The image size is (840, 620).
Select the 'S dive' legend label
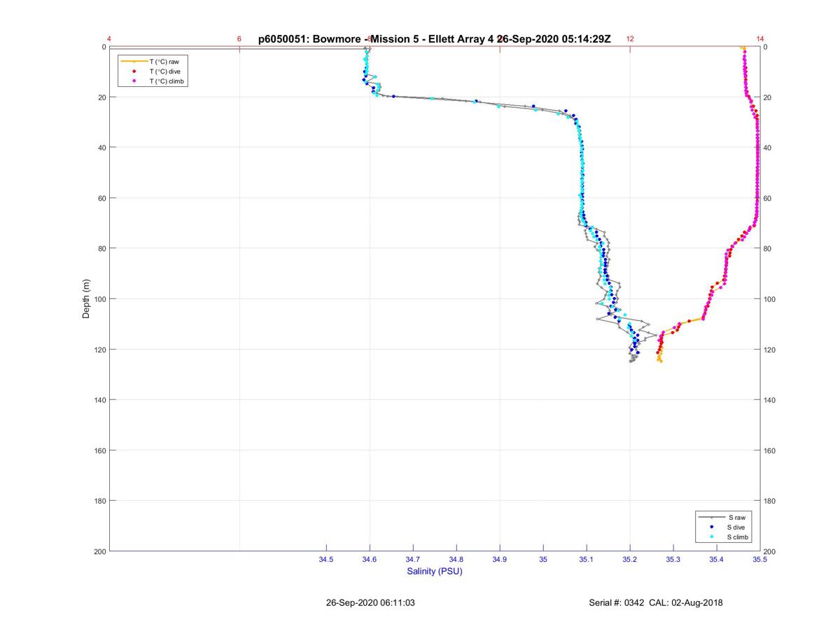pos(737,527)
